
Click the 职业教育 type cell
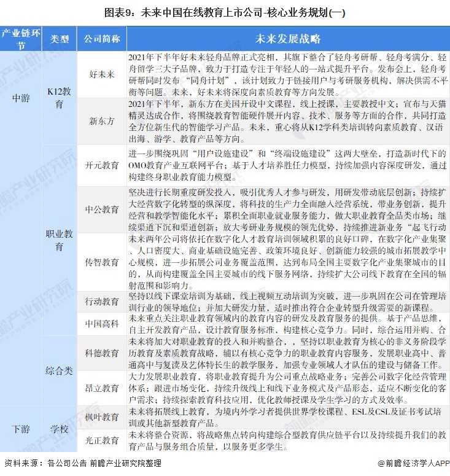(x=59, y=240)
